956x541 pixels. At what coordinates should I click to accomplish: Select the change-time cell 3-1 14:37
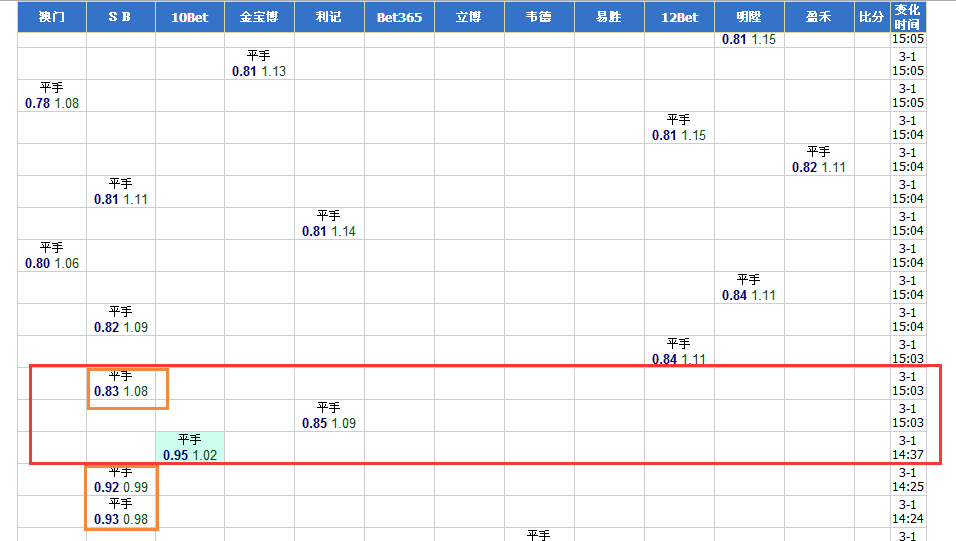click(908, 448)
